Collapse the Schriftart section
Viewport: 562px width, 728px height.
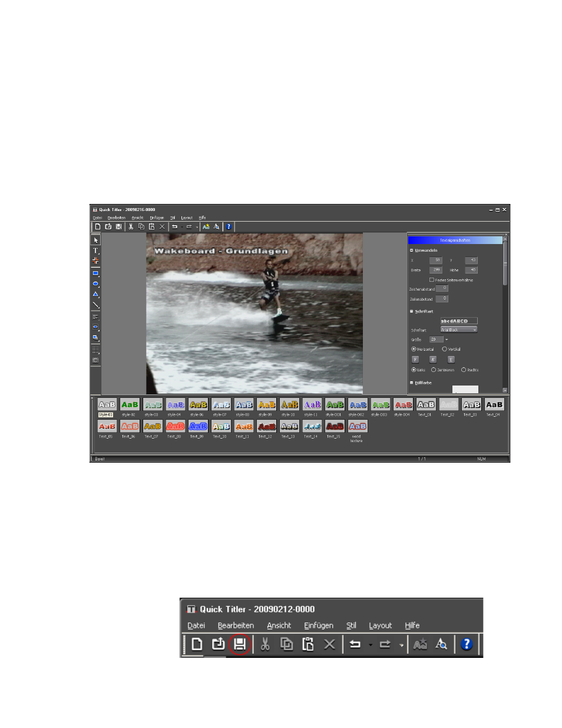pyautogui.click(x=412, y=311)
